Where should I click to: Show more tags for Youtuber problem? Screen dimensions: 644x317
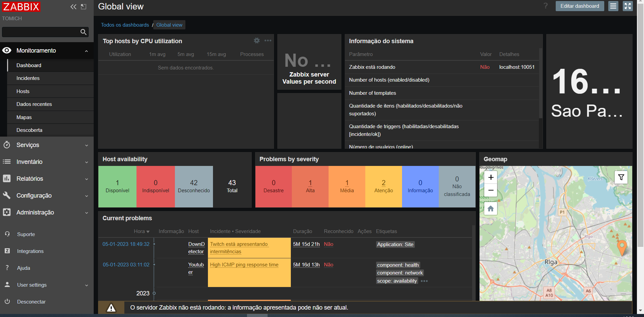[424, 281]
